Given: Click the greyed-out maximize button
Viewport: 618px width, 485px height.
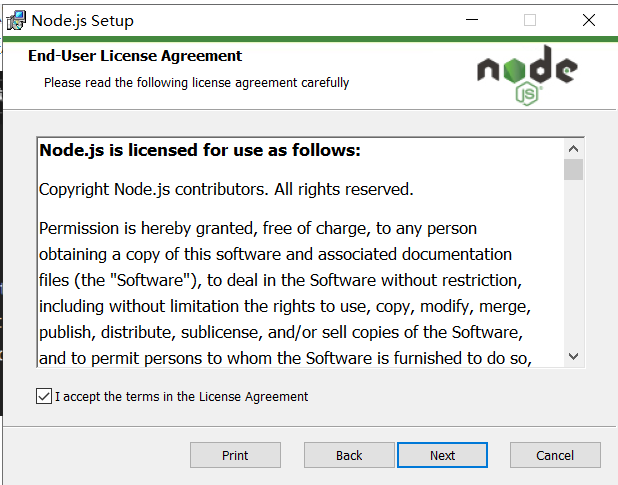Looking at the screenshot, I should [x=530, y=20].
